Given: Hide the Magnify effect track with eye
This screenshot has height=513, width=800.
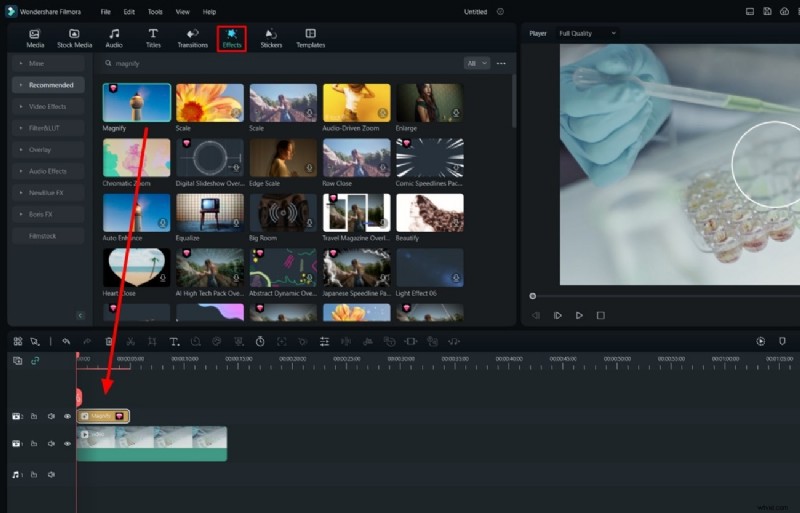Looking at the screenshot, I should click(67, 417).
